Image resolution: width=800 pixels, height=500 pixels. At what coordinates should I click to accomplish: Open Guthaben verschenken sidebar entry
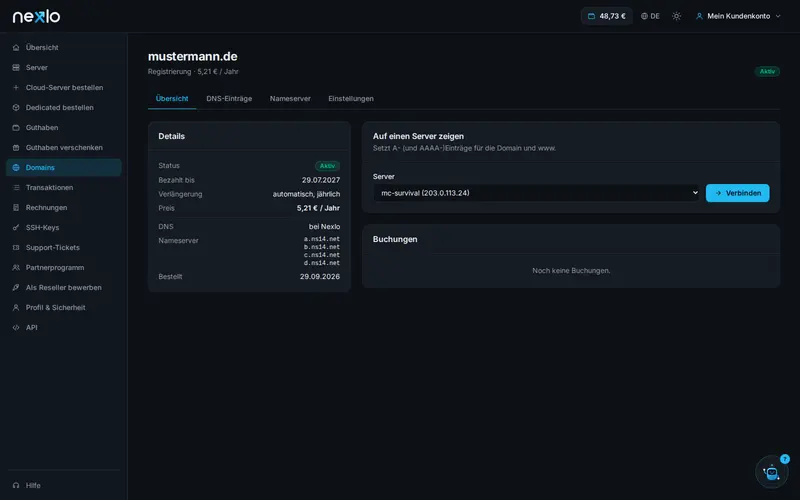[x=64, y=147]
